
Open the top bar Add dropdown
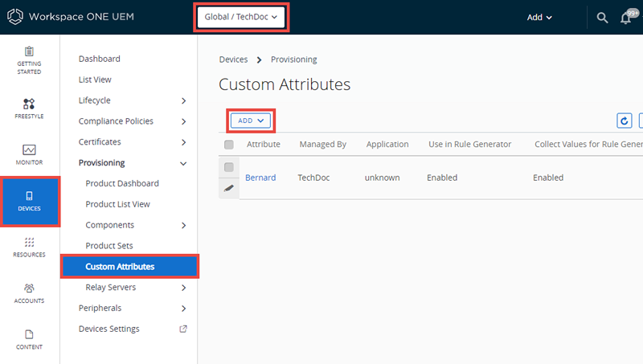tap(539, 17)
